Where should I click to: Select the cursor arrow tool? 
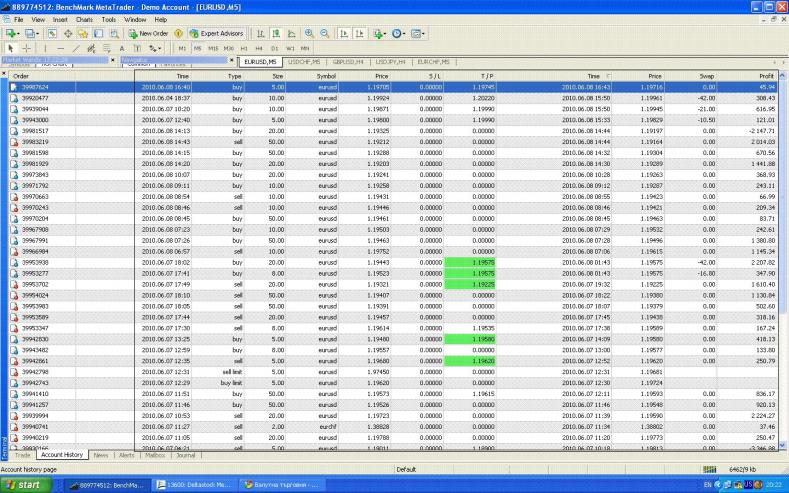(x=11, y=48)
